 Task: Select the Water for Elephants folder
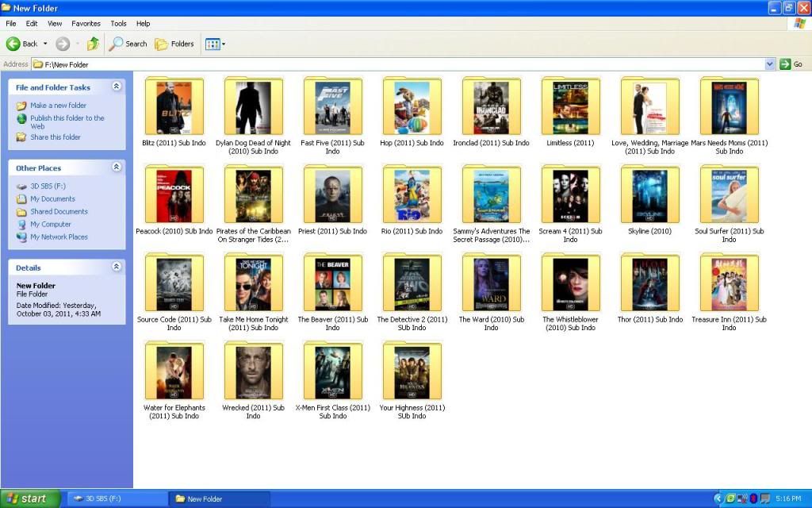coord(174,380)
